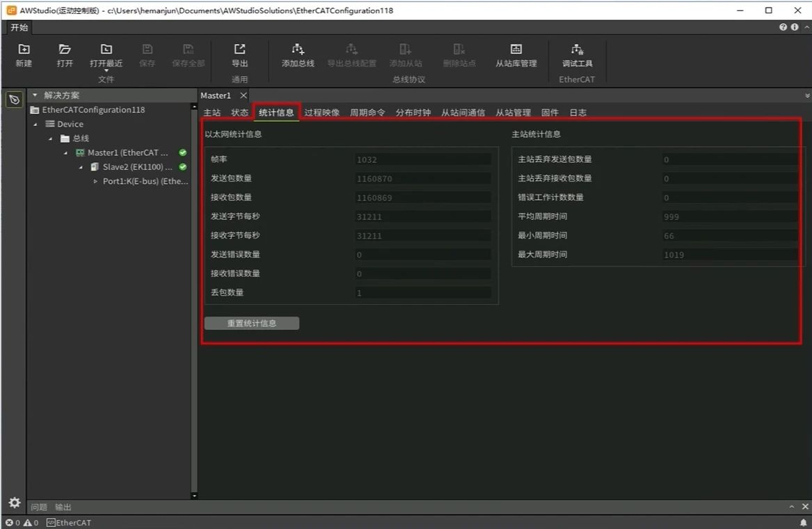Viewport: 812px width, 529px height.
Task: Click the 接收包数量 value field
Action: 422,198
